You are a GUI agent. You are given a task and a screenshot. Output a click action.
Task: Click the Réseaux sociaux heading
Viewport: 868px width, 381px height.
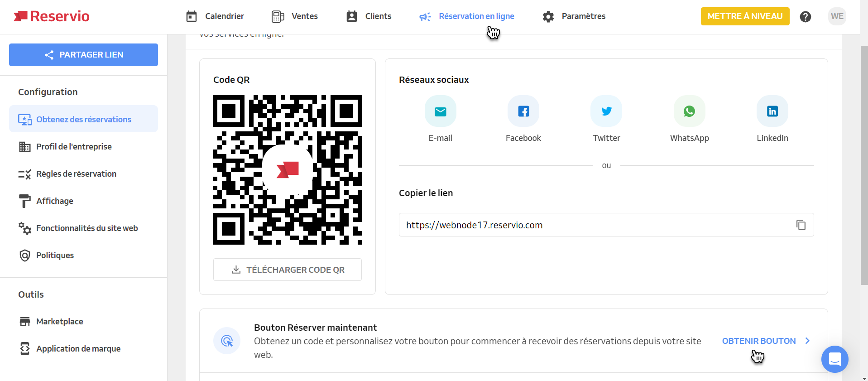coord(434,80)
